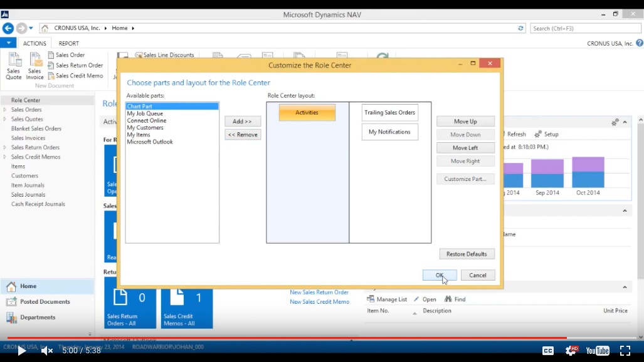Click Restore Defaults button
644x362 pixels.
coord(467,254)
